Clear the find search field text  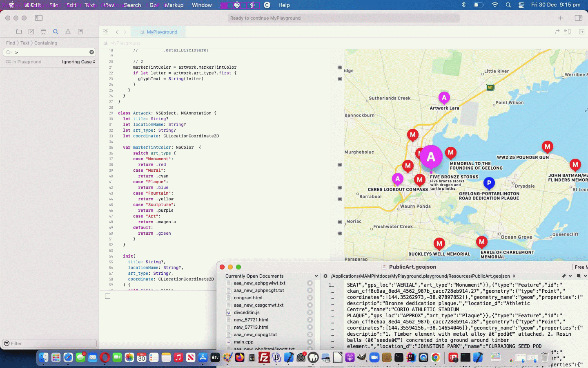coord(91,52)
